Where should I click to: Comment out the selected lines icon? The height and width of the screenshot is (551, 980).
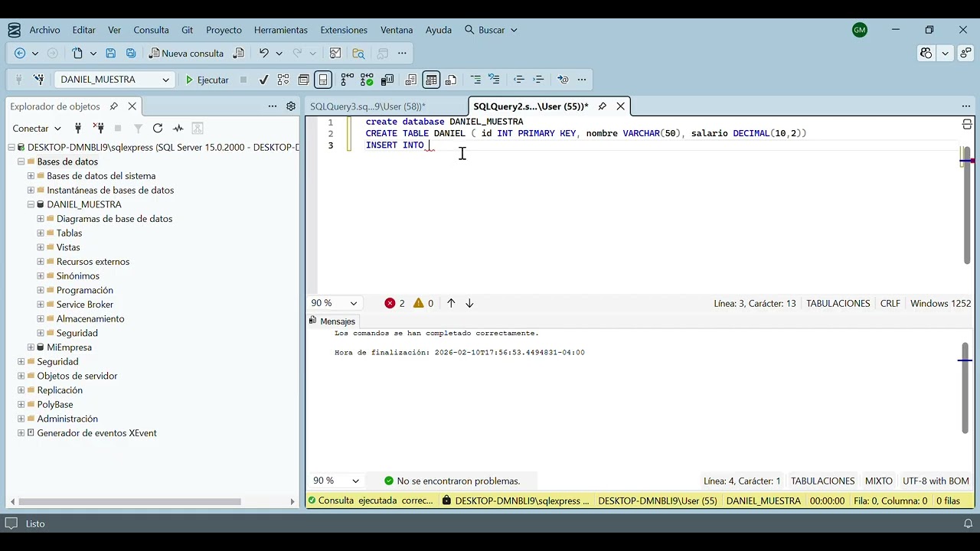475,80
